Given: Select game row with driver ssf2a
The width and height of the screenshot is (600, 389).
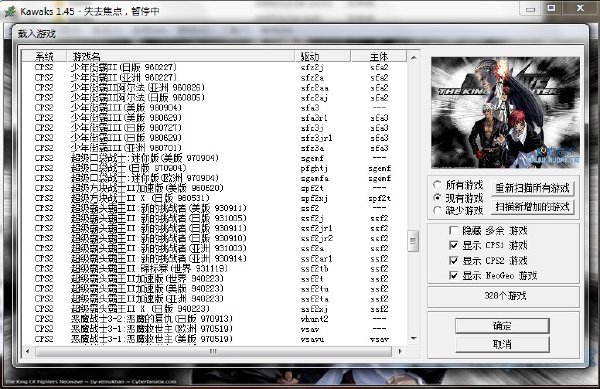Looking at the screenshot, I should point(214,249).
